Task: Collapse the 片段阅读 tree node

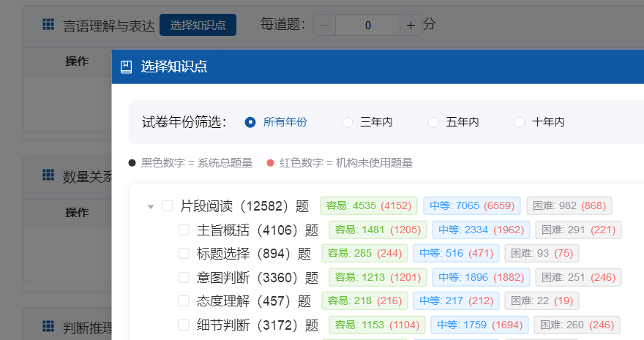Action: click(151, 206)
